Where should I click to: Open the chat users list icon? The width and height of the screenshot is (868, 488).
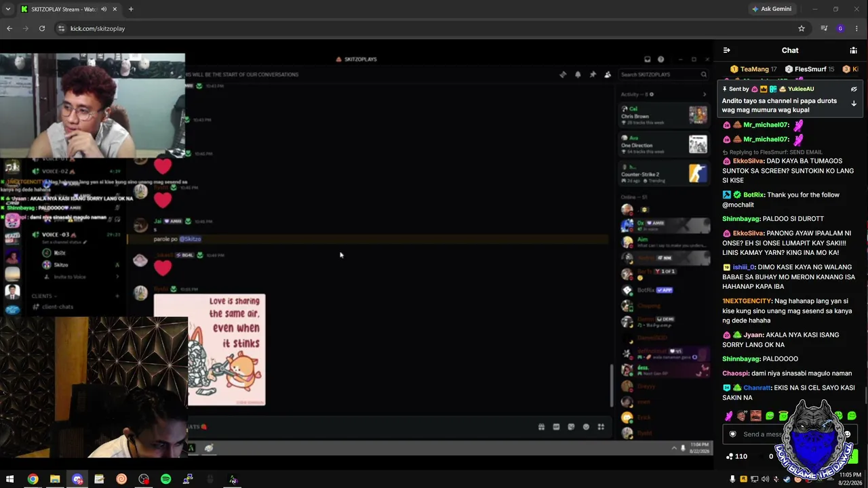[853, 50]
